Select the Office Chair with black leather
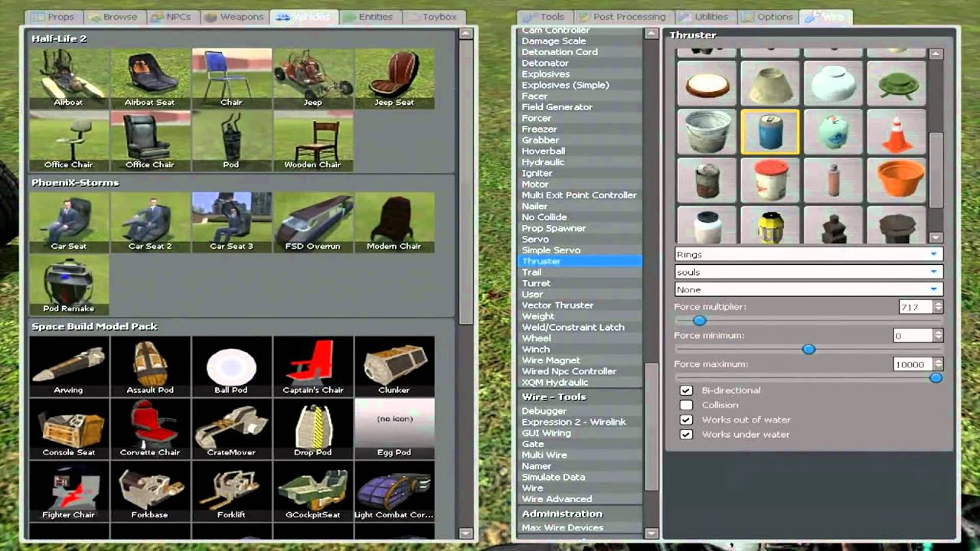 pos(150,141)
